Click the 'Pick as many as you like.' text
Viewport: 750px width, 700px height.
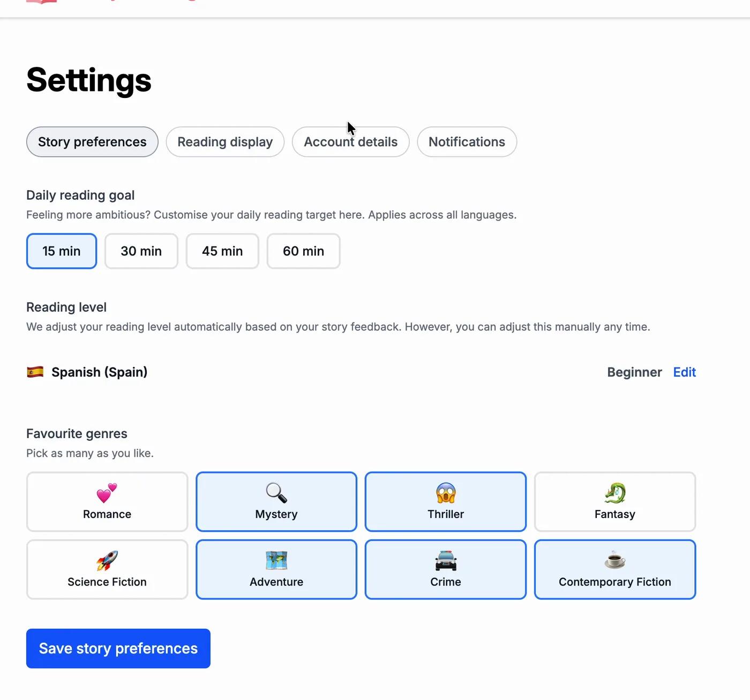[90, 453]
